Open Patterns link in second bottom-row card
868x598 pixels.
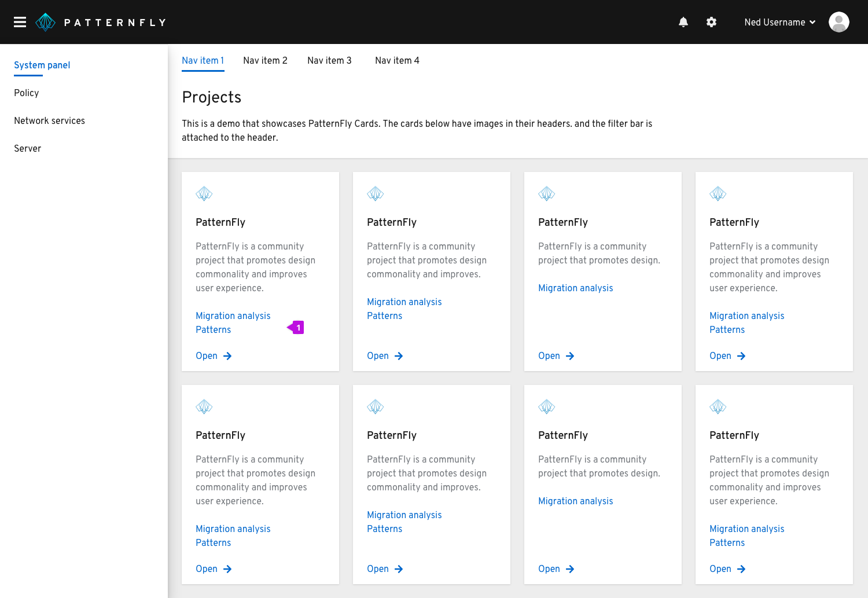click(385, 529)
